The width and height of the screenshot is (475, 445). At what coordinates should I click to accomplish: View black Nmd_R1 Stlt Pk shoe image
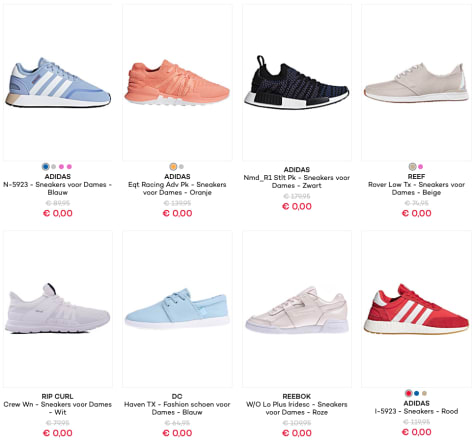click(297, 82)
